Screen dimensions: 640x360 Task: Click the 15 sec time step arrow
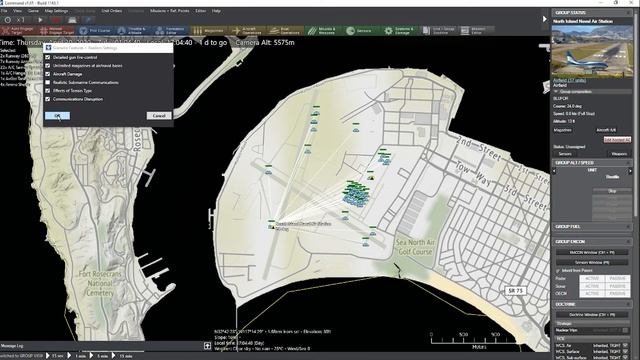pyautogui.click(x=48, y=356)
